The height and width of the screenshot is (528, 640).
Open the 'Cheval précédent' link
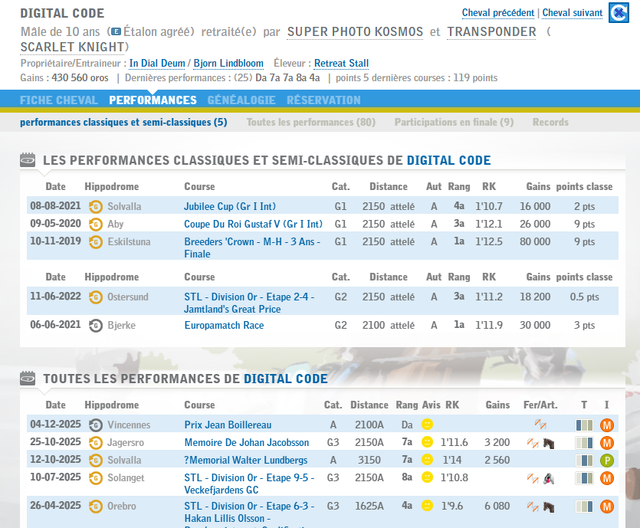click(498, 13)
